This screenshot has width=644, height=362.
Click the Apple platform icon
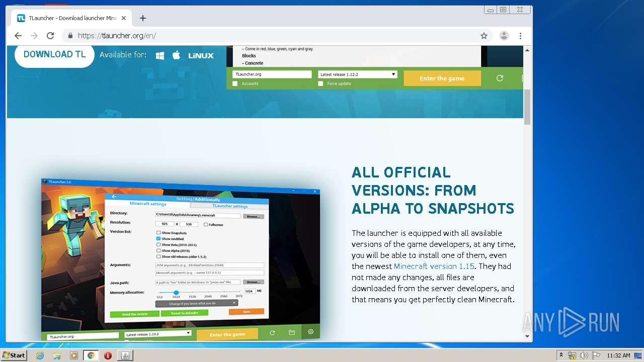pyautogui.click(x=176, y=55)
